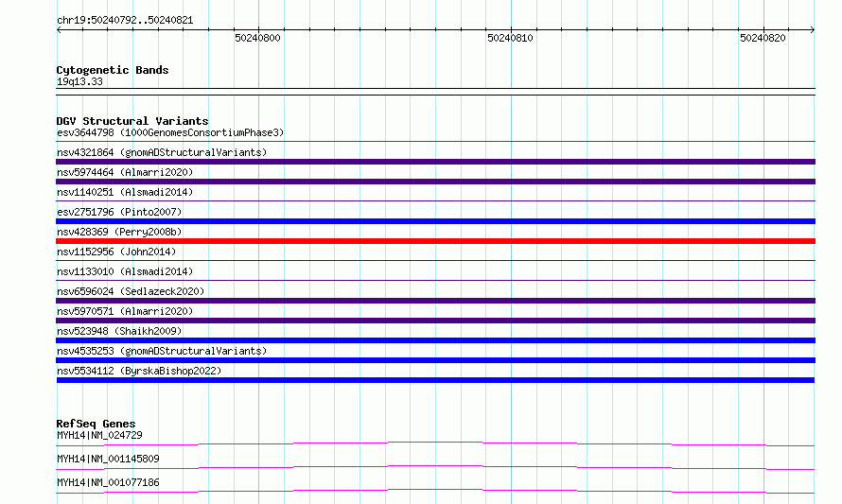Open variant esv2751796 (Pinto2007) label
The height and width of the screenshot is (504, 842).
pos(119,212)
